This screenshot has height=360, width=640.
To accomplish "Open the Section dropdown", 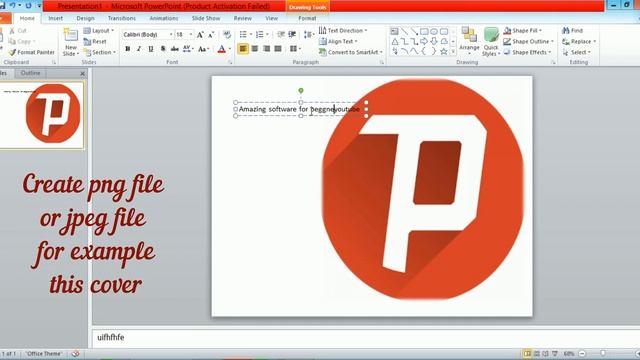I will pyautogui.click(x=100, y=52).
